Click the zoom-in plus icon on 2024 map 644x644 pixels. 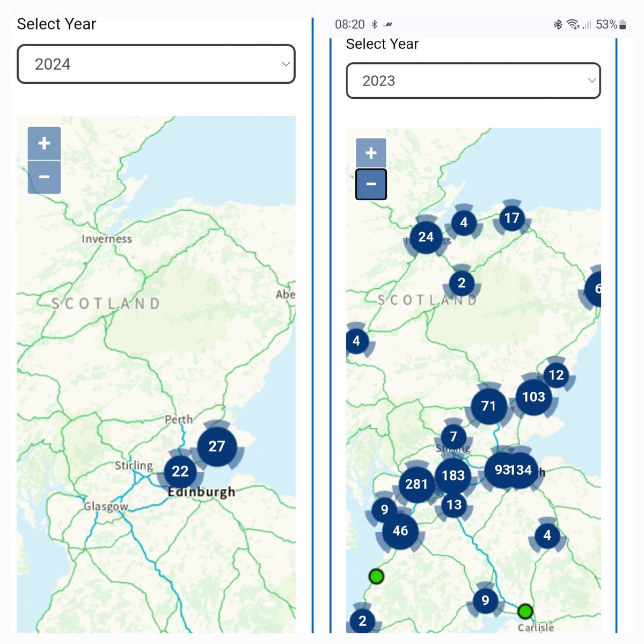44,143
